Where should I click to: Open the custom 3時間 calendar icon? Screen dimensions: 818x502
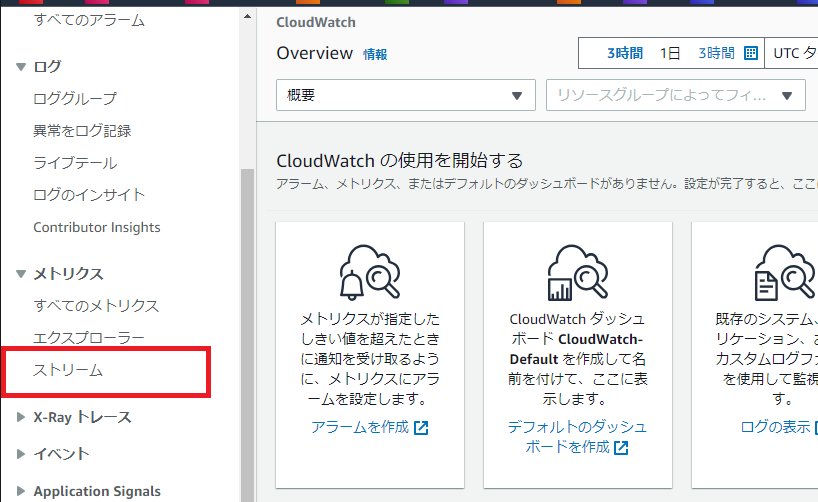tap(751, 53)
